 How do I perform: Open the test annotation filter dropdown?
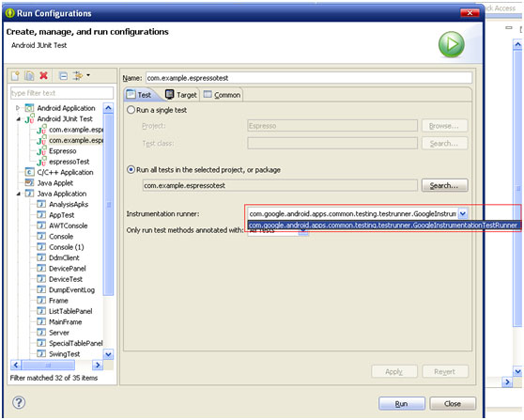coord(303,232)
